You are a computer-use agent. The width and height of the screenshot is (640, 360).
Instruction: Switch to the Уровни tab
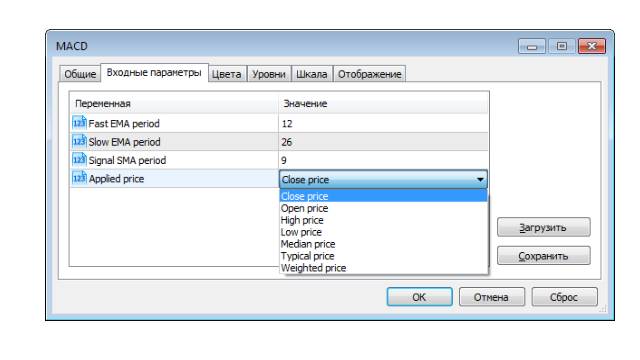tap(269, 74)
